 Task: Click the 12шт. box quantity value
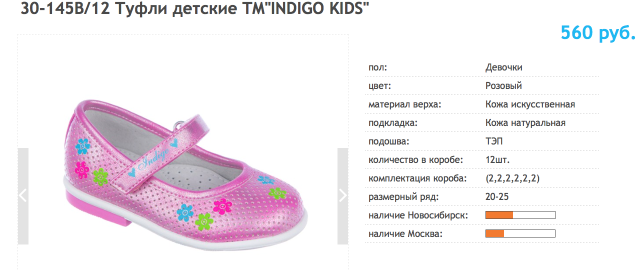click(497, 160)
